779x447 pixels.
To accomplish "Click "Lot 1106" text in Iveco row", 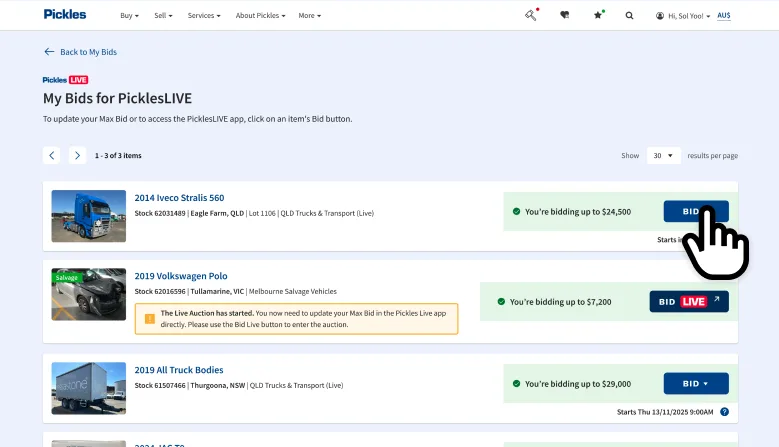I will pos(262,213).
